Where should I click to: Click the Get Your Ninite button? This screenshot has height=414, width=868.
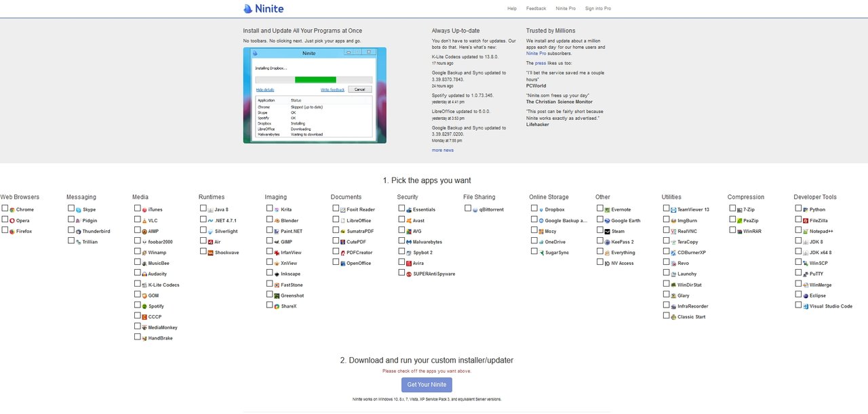[x=427, y=385]
